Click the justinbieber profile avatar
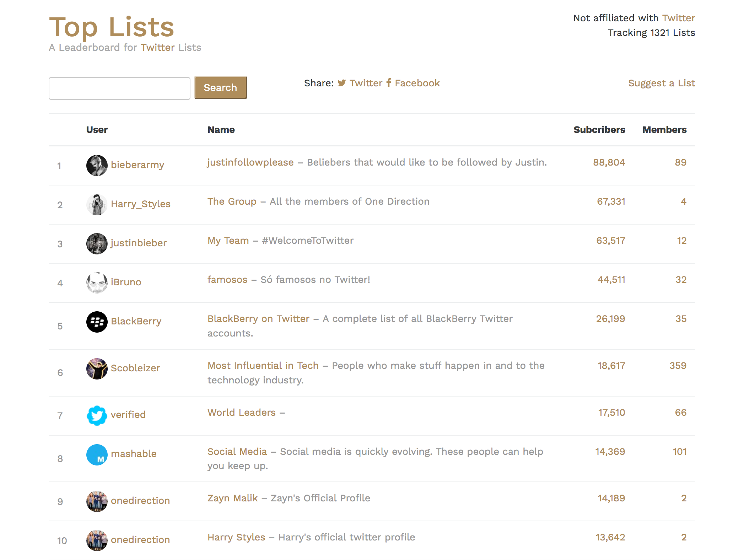Image resolution: width=744 pixels, height=560 pixels. coord(97,243)
